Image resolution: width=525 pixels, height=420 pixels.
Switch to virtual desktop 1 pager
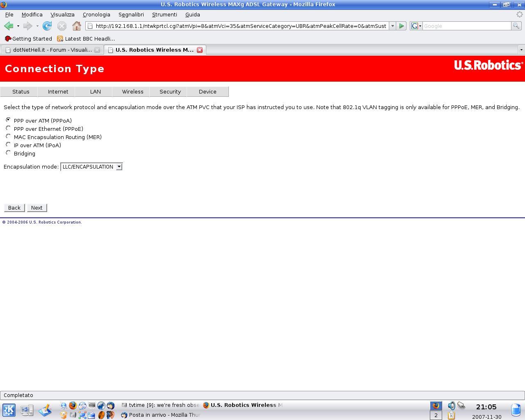pyautogui.click(x=436, y=406)
